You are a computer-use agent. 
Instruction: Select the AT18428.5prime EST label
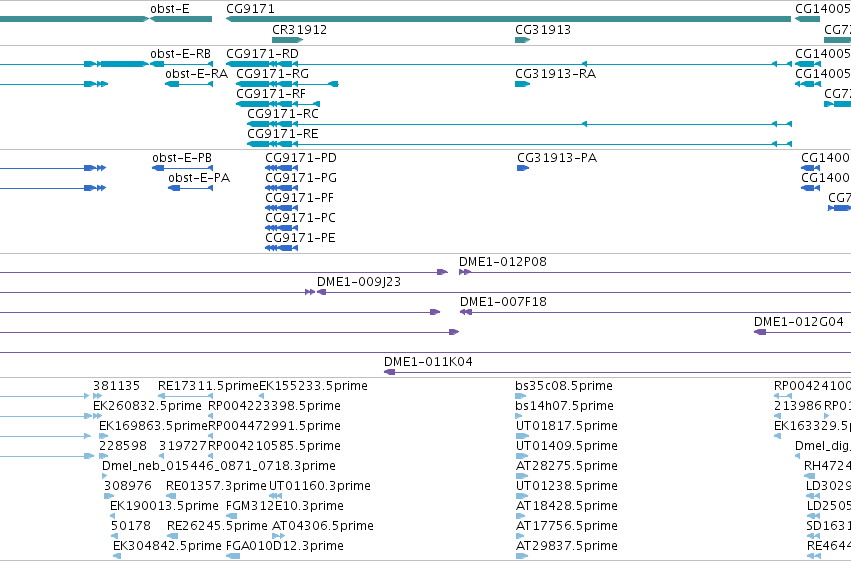(x=567, y=507)
